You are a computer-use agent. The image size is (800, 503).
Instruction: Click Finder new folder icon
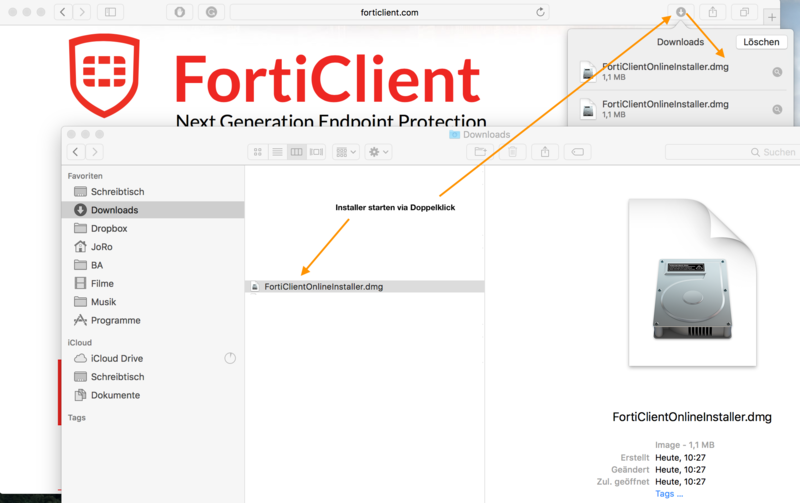click(x=480, y=152)
